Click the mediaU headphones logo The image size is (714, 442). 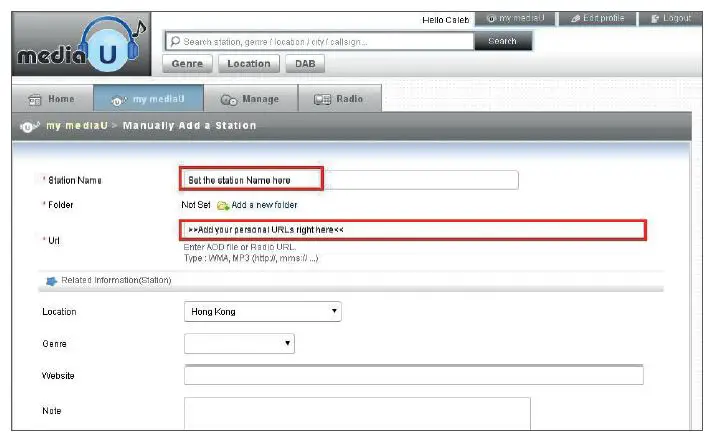tap(81, 44)
